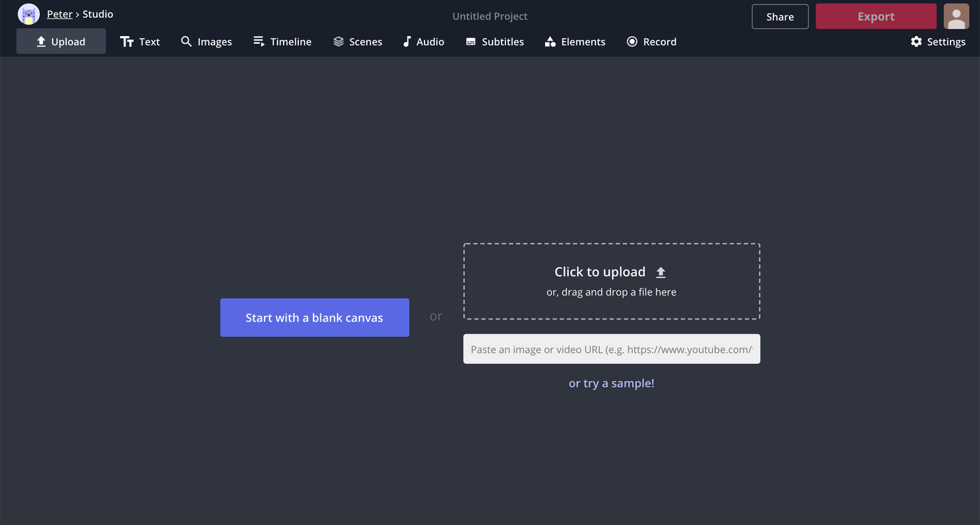Open Audio music note icon
The image size is (980, 525).
coord(407,42)
